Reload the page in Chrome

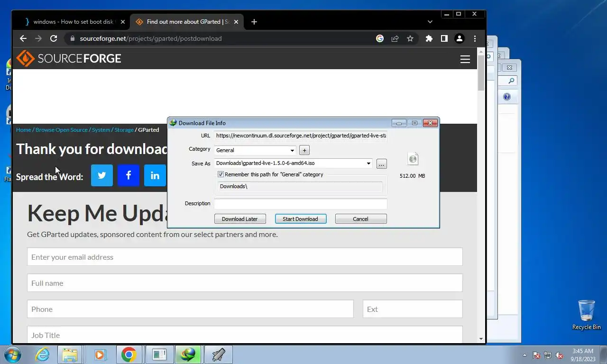54,38
